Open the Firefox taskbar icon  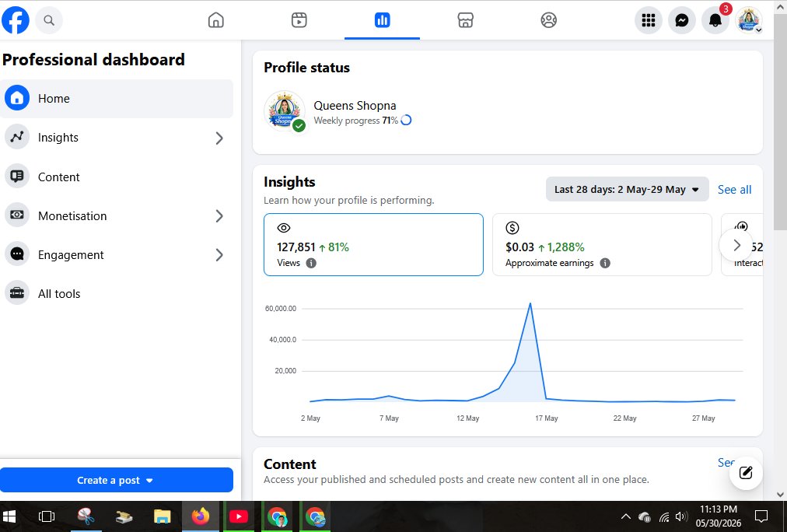tap(201, 516)
